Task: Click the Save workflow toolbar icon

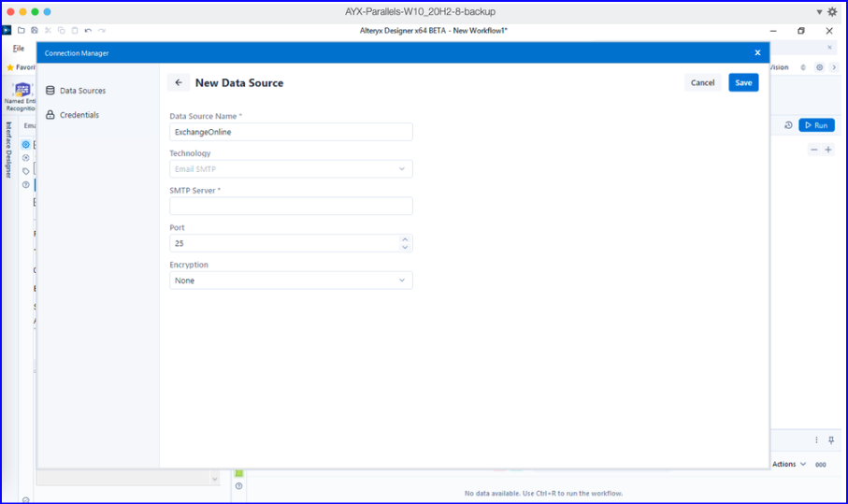Action: tap(34, 30)
